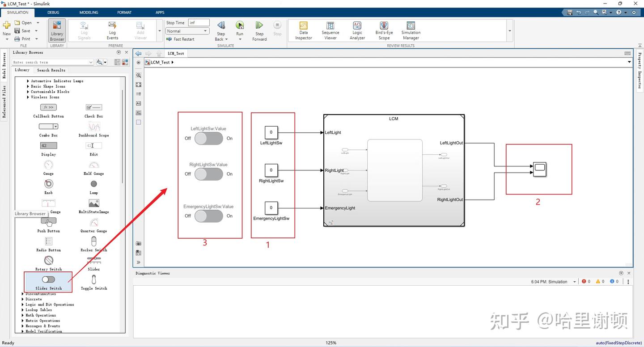
Task: Toggle the EmergencyLightSw slider switch
Action: click(208, 216)
